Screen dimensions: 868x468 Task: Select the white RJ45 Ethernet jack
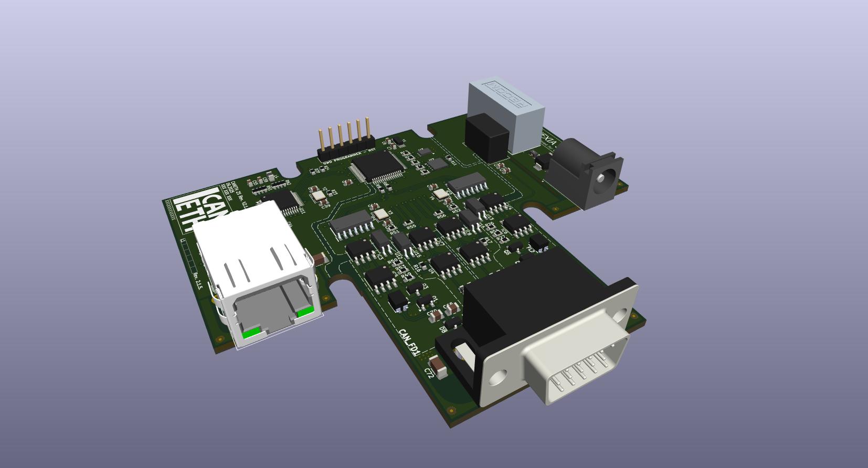click(x=258, y=273)
